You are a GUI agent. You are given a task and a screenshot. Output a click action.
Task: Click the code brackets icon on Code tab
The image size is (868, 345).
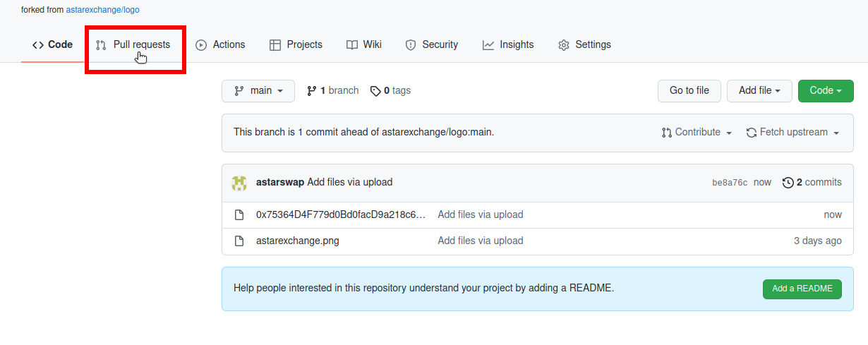(38, 45)
